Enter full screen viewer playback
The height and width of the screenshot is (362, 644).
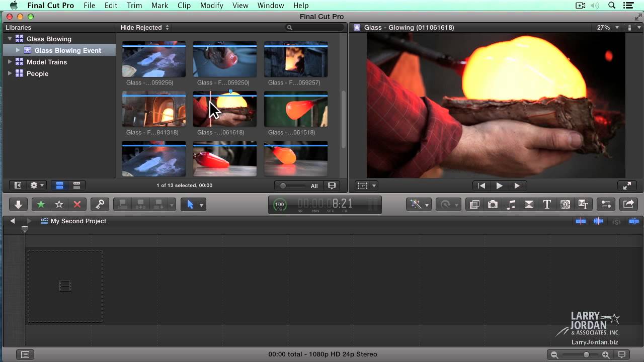[x=627, y=186]
